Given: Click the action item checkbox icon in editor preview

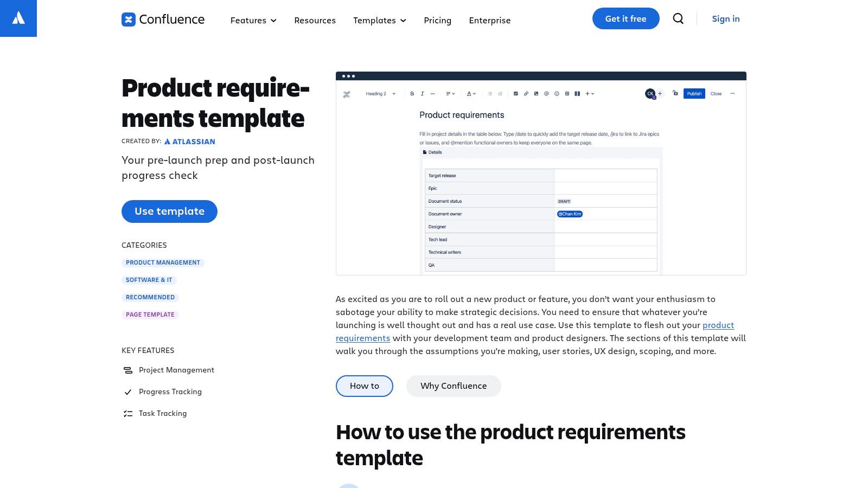Looking at the screenshot, I should click(x=516, y=94).
